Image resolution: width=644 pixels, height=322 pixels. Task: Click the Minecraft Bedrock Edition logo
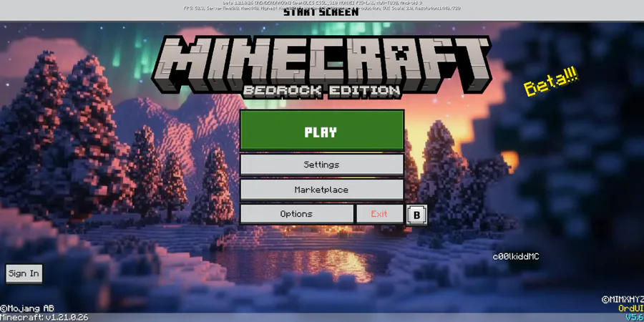pos(321,67)
